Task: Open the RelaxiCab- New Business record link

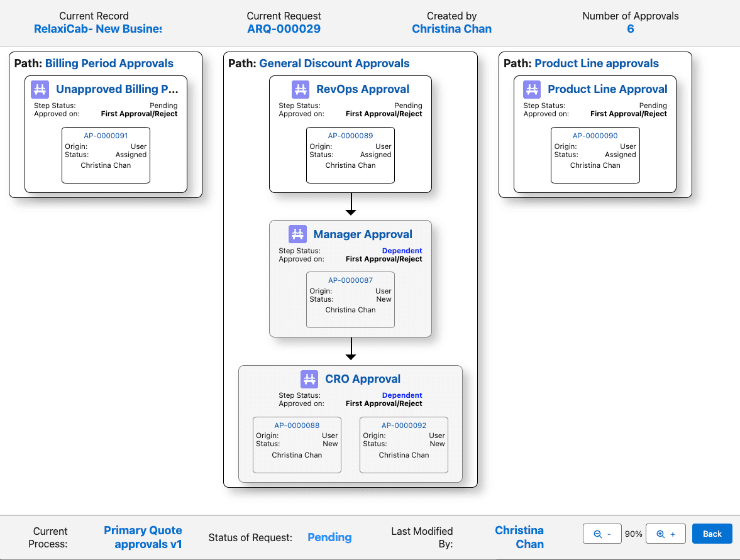Action: point(97,29)
